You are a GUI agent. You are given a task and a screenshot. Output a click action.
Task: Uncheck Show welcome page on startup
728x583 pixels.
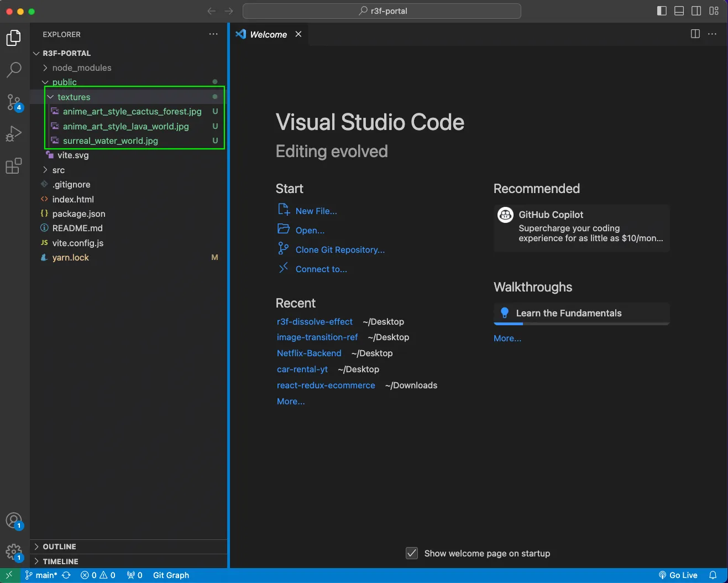[x=412, y=553]
